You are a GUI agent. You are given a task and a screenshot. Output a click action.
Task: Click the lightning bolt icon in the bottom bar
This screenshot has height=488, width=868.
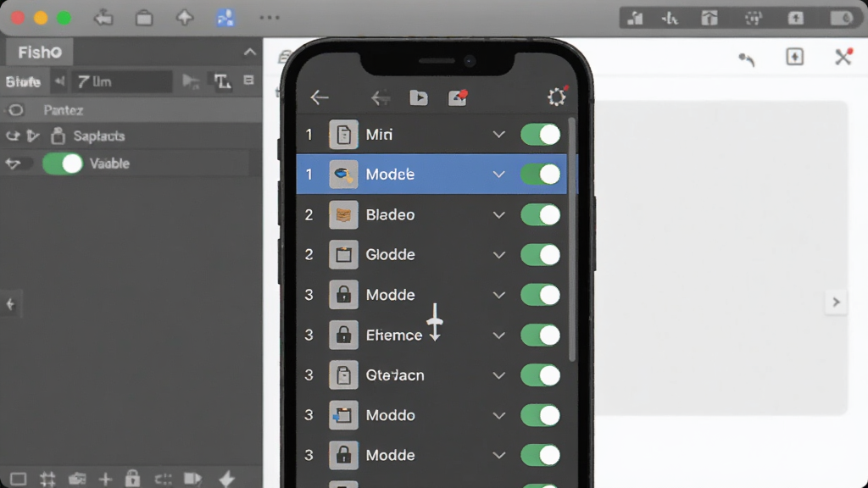click(226, 479)
